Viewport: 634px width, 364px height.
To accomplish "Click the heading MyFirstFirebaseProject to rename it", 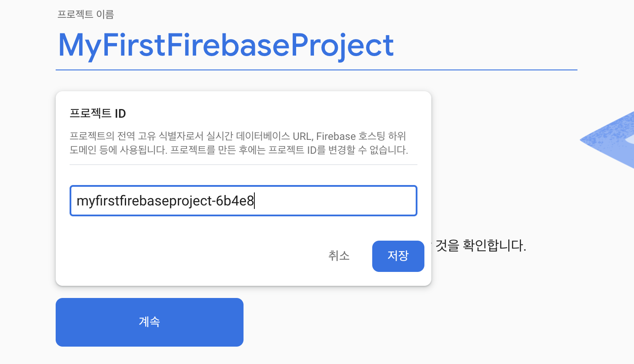I will tap(226, 44).
